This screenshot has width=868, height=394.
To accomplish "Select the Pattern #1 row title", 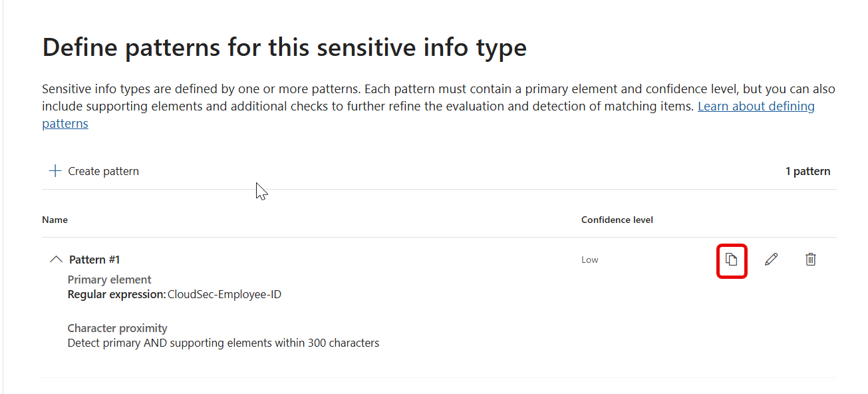I will click(x=94, y=260).
